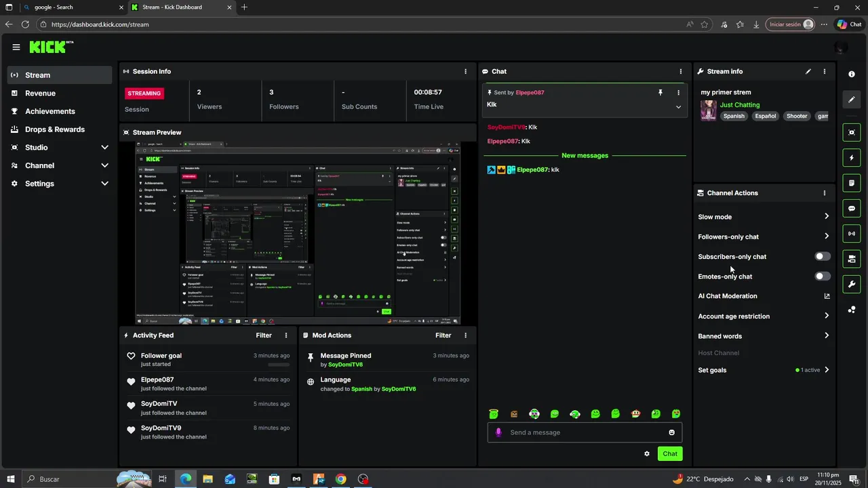Click the purple microphone icon in message box
This screenshot has width=868, height=488.
498,432
